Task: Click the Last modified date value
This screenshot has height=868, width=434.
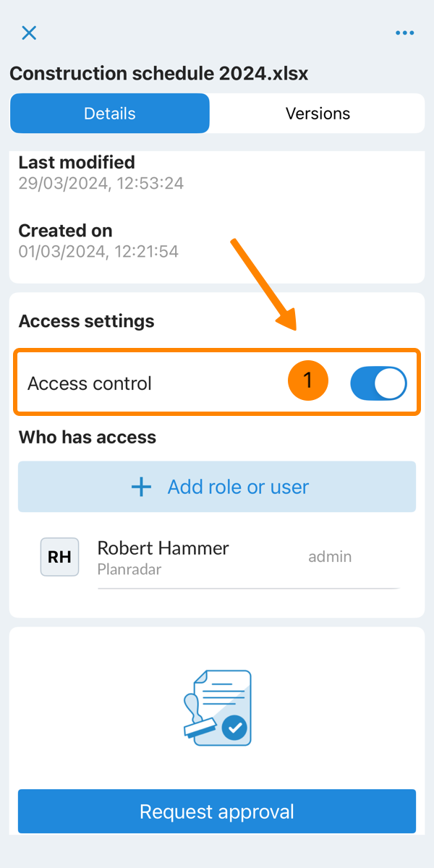Action: [101, 183]
